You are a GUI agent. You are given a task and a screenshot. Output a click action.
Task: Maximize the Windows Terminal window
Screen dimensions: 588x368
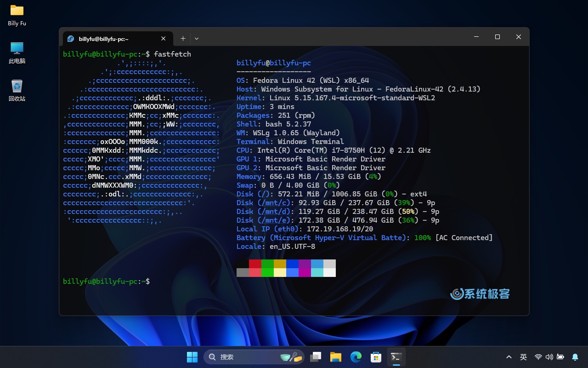coord(498,37)
